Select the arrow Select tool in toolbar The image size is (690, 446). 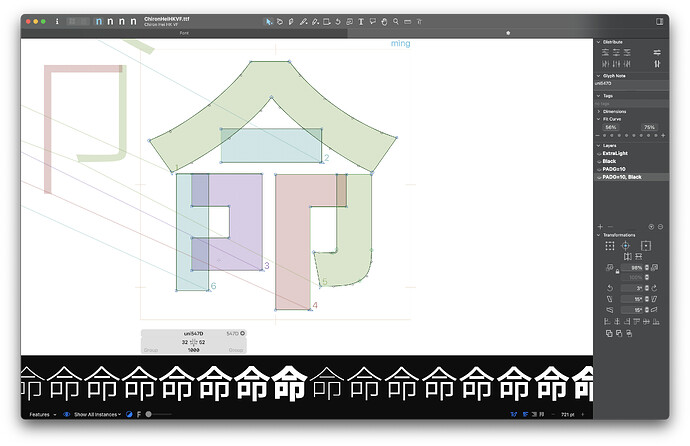click(268, 20)
